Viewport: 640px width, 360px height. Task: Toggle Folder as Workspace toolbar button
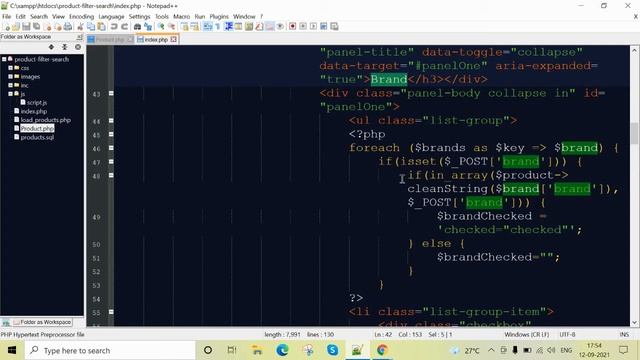pyautogui.click(x=270, y=27)
